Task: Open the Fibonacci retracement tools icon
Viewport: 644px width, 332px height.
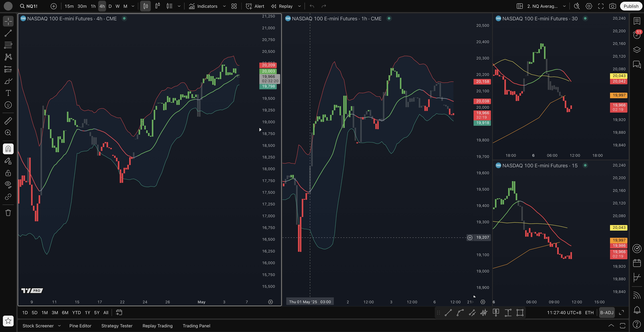Action: click(8, 45)
